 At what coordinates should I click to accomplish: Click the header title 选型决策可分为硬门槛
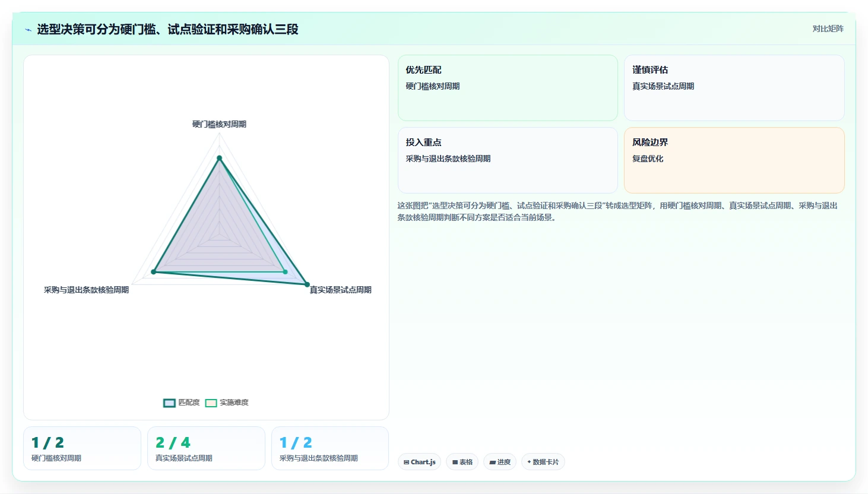[x=167, y=29]
